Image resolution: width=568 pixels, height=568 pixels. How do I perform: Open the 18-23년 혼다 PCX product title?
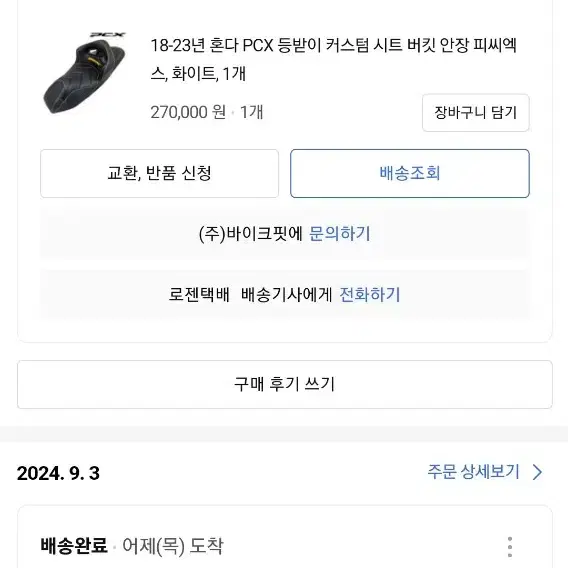click(x=334, y=59)
